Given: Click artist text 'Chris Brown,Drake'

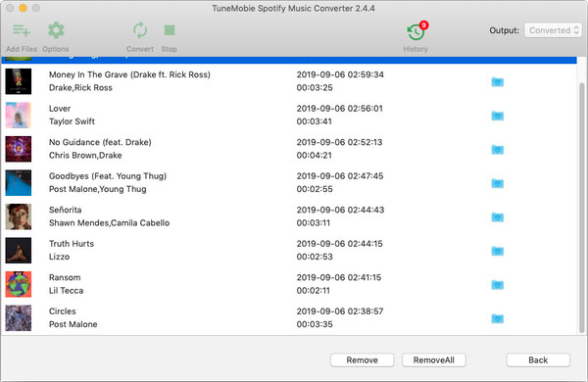Looking at the screenshot, I should (85, 155).
